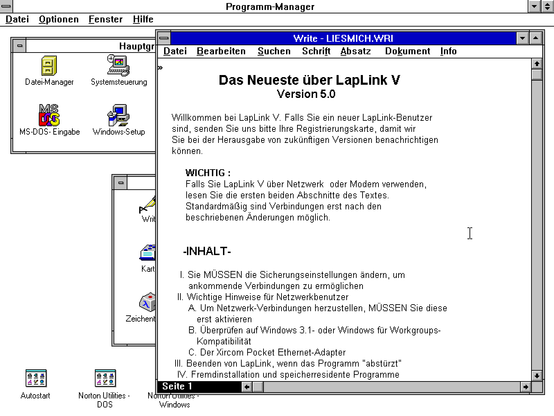Click the vertical scroll thumb in Write
Image resolution: width=554 pixels, height=416 pixels.
537,75
